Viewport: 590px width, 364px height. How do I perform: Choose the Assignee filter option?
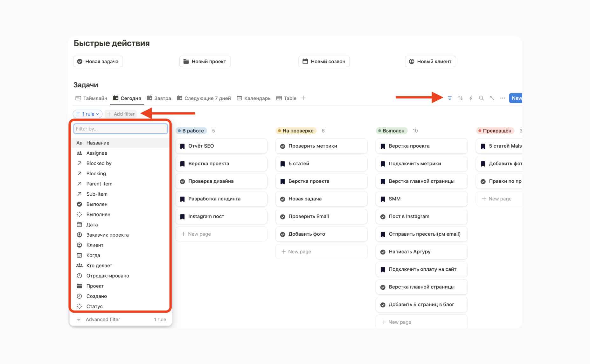tap(97, 153)
